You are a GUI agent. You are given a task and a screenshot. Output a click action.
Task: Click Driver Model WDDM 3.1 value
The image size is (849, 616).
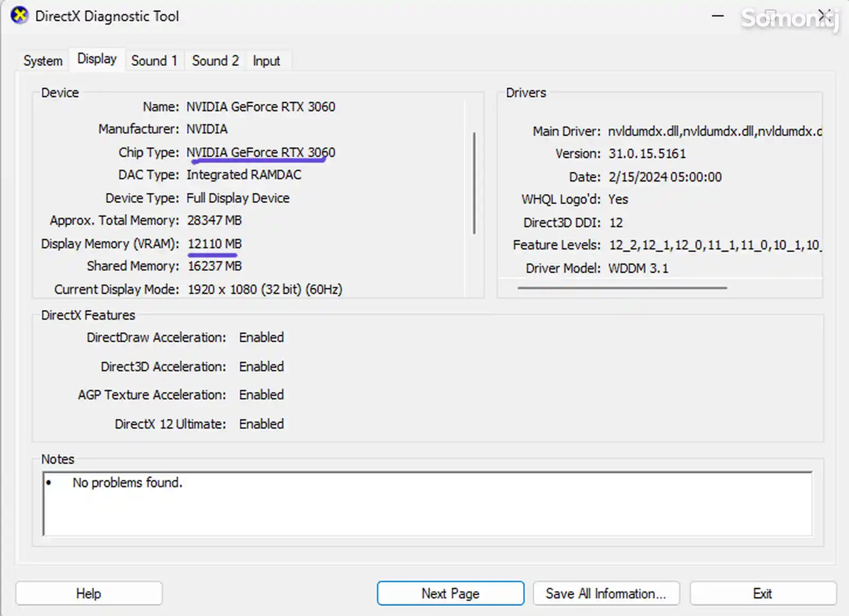coord(638,268)
